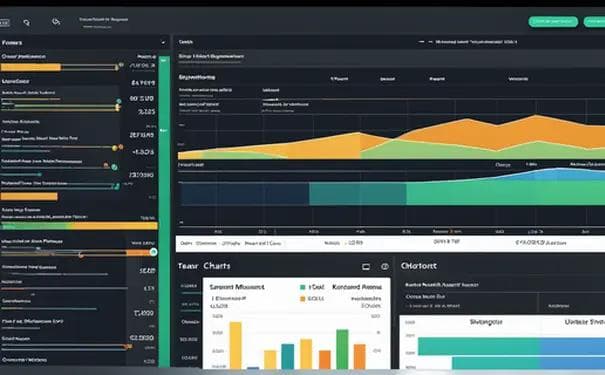This screenshot has width=605, height=375.
Task: Select the second underlined tab left of bar chart
Action: coord(190,304)
